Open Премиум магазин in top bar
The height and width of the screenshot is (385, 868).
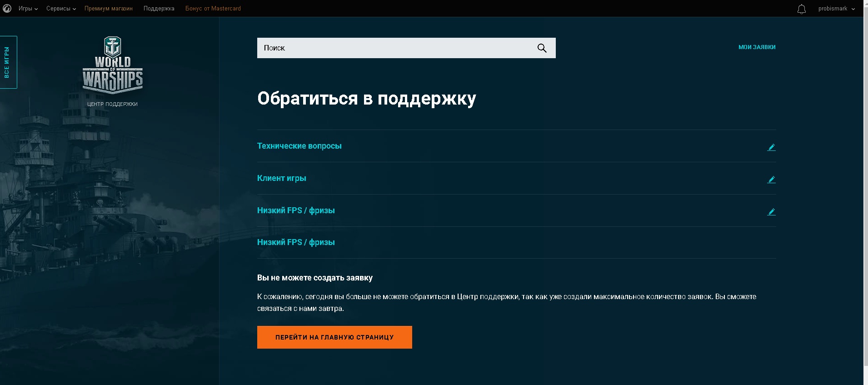[109, 9]
